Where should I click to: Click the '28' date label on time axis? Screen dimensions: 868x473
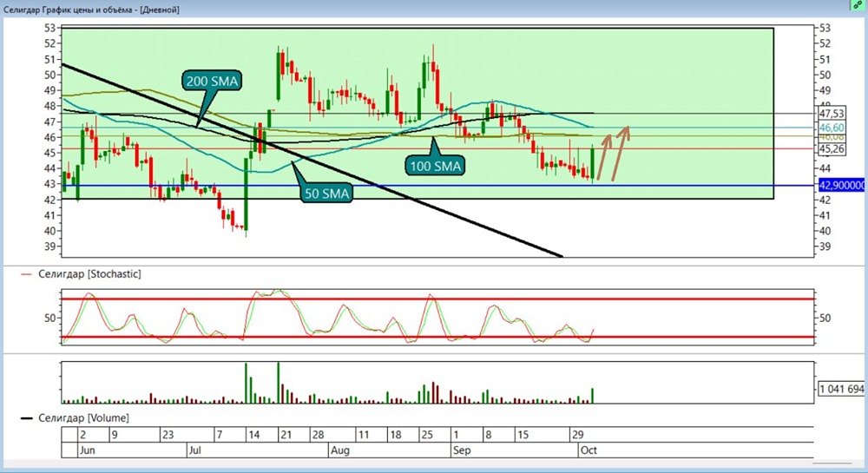(x=318, y=435)
